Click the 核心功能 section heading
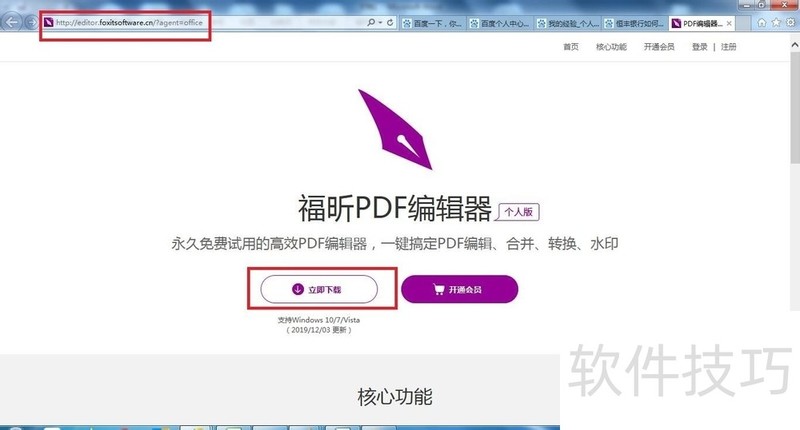Image resolution: width=800 pixels, height=430 pixels. pyautogui.click(x=395, y=397)
